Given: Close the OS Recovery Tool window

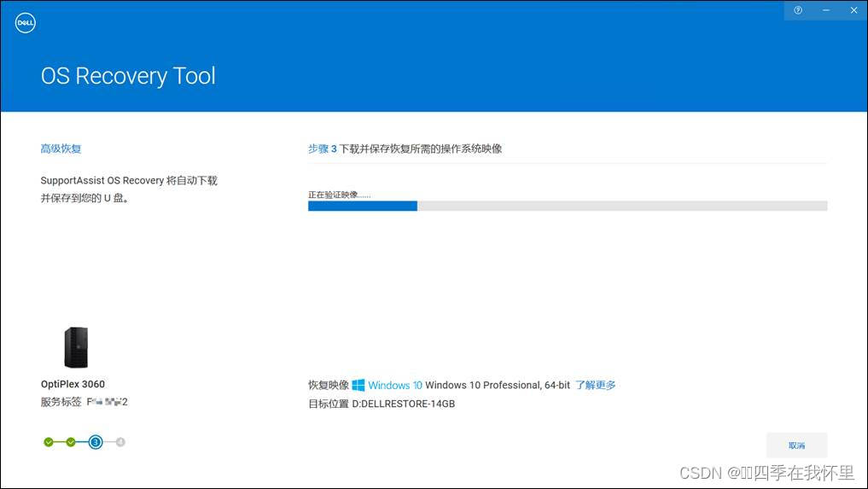Looking at the screenshot, I should (x=853, y=10).
